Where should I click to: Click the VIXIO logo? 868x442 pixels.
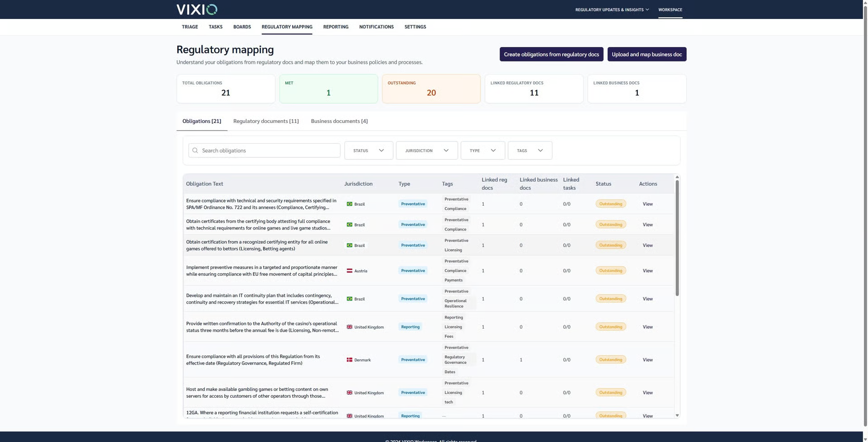point(197,9)
